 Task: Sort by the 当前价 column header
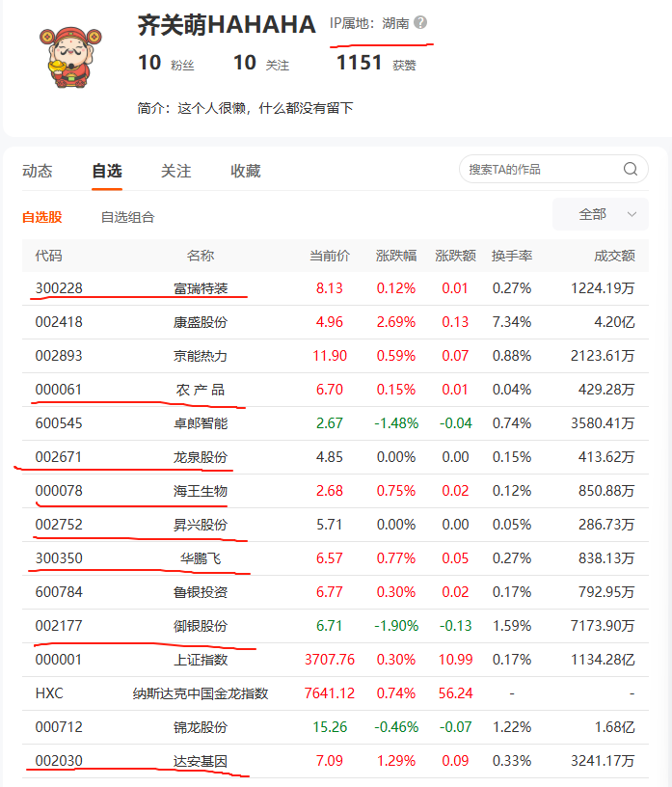click(x=330, y=256)
